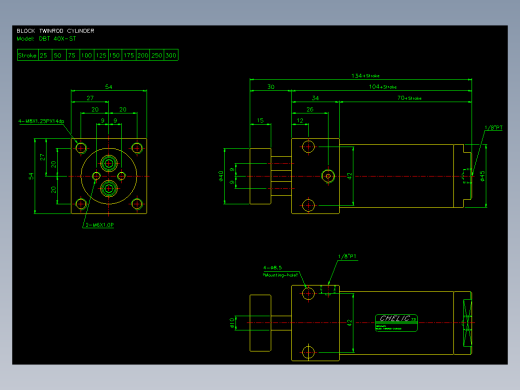Click the '2-M6X1.0P' thread callout
Image resolution: width=520 pixels, height=390 pixels.
pyautogui.click(x=99, y=225)
